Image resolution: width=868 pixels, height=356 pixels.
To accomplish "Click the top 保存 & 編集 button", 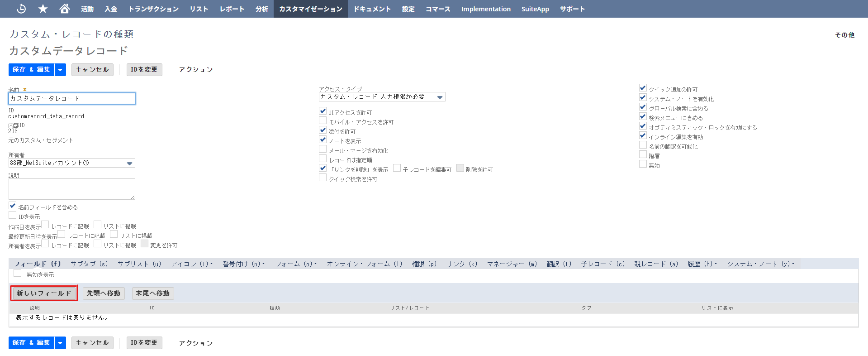I will [31, 70].
